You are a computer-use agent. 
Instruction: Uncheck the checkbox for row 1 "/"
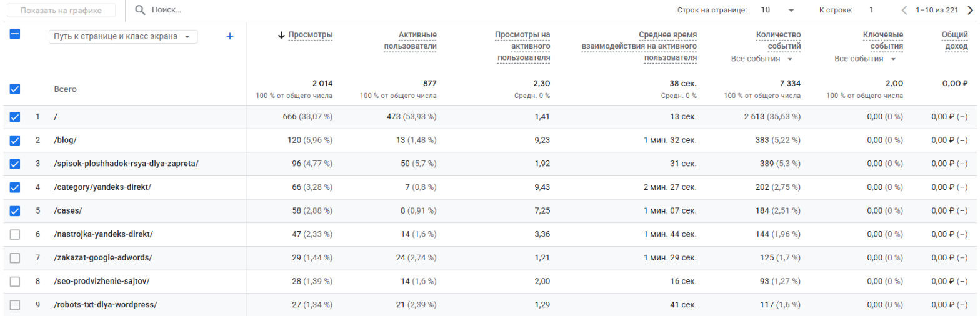click(x=15, y=117)
